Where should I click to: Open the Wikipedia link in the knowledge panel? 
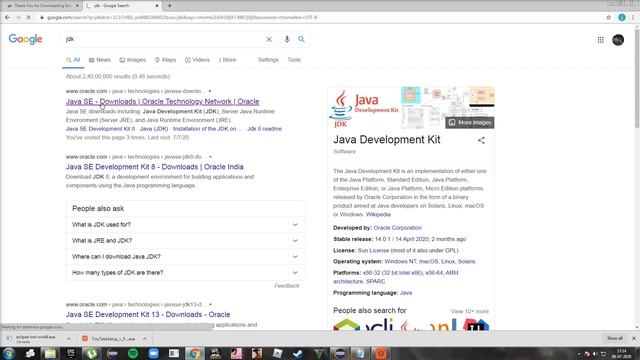tap(378, 214)
